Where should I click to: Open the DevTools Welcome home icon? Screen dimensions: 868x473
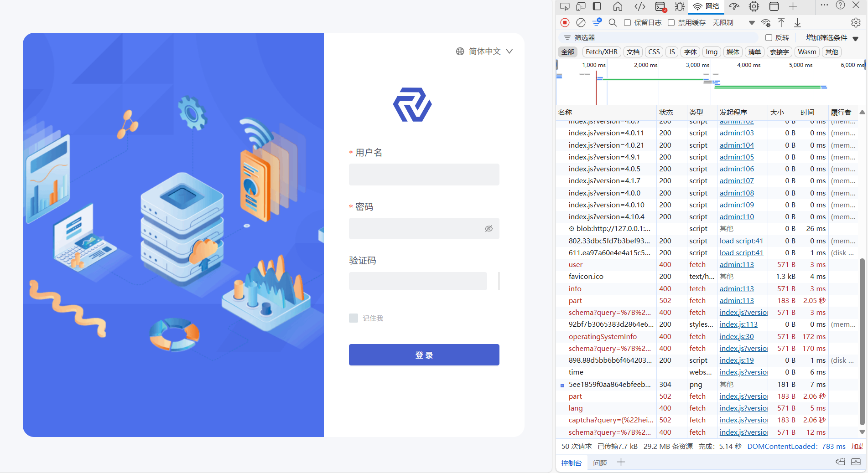pyautogui.click(x=618, y=6)
